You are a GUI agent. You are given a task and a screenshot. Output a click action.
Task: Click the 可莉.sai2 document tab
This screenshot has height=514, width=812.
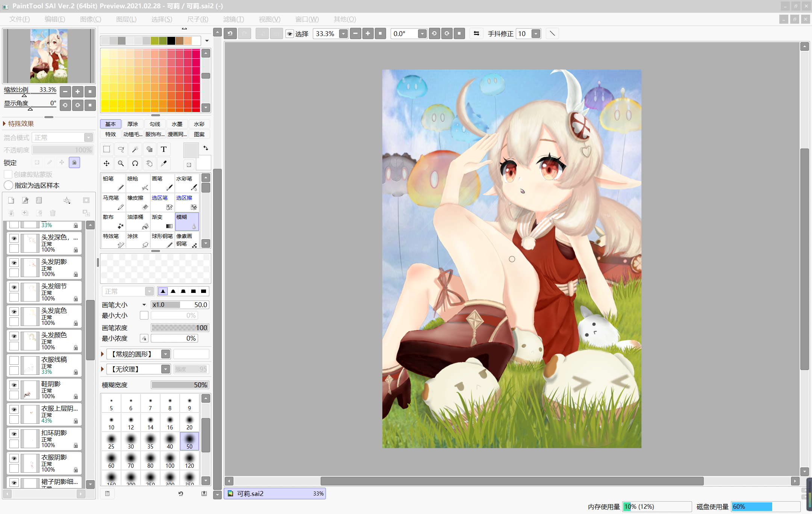click(x=275, y=494)
